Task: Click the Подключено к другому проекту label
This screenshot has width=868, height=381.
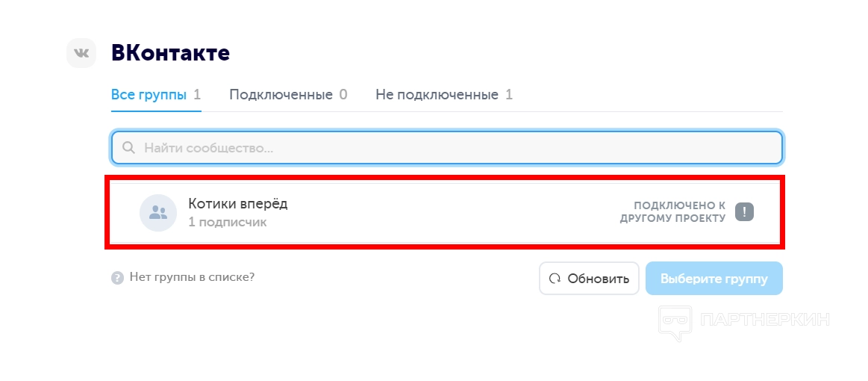Action: [672, 212]
